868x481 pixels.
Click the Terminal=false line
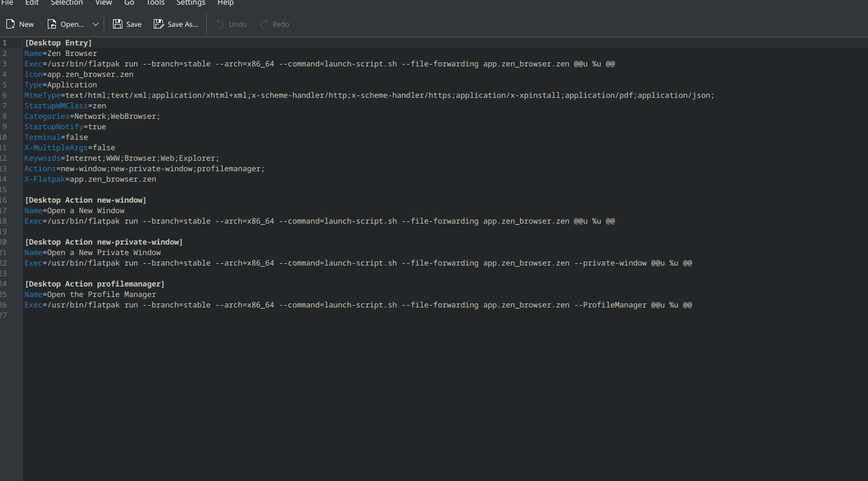coord(56,137)
